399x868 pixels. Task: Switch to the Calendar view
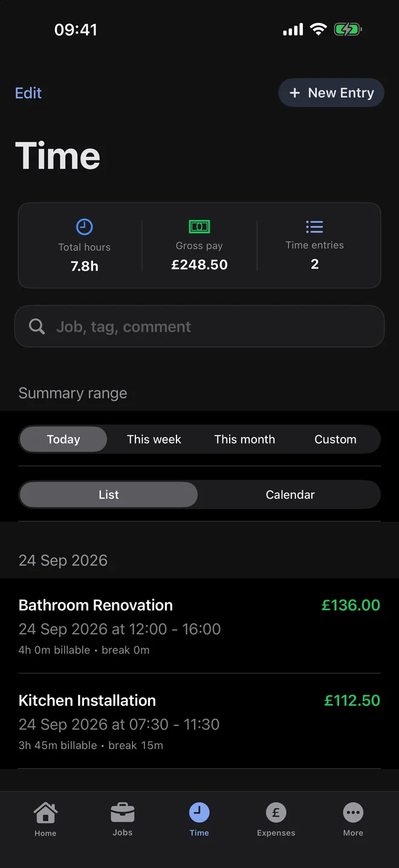(290, 495)
